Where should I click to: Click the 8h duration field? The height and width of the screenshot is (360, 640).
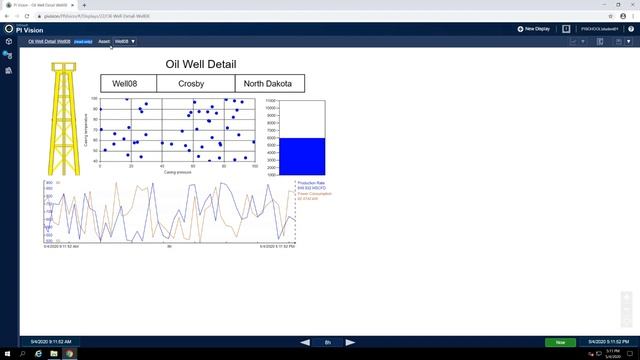coord(328,342)
